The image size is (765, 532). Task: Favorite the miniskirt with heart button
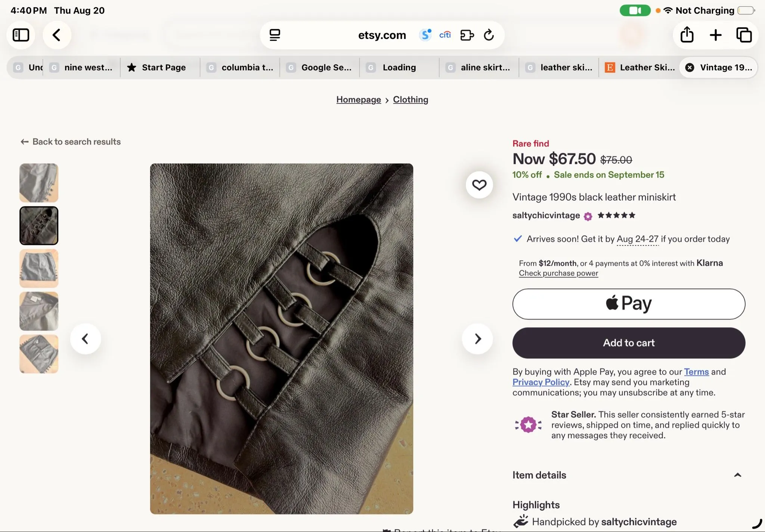click(479, 185)
